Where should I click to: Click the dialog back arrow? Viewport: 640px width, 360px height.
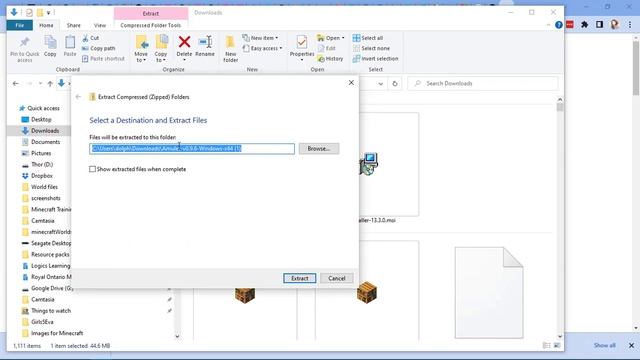pyautogui.click(x=78, y=97)
